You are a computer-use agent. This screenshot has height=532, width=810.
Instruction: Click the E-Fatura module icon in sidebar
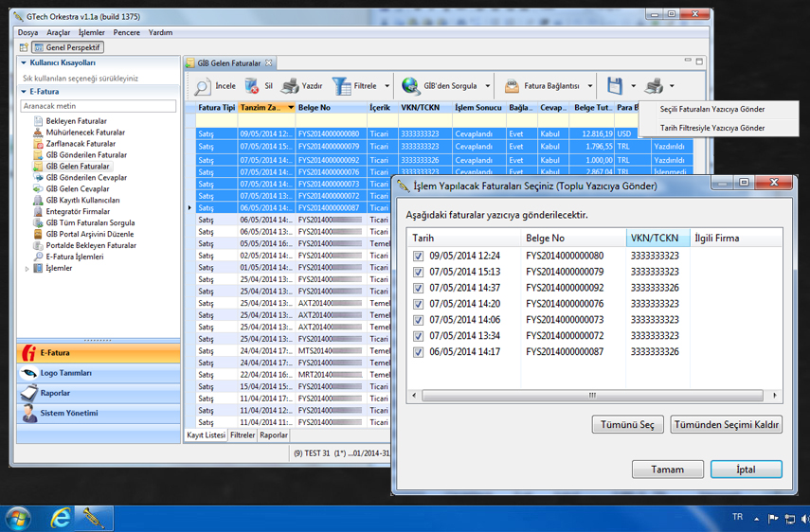28,353
